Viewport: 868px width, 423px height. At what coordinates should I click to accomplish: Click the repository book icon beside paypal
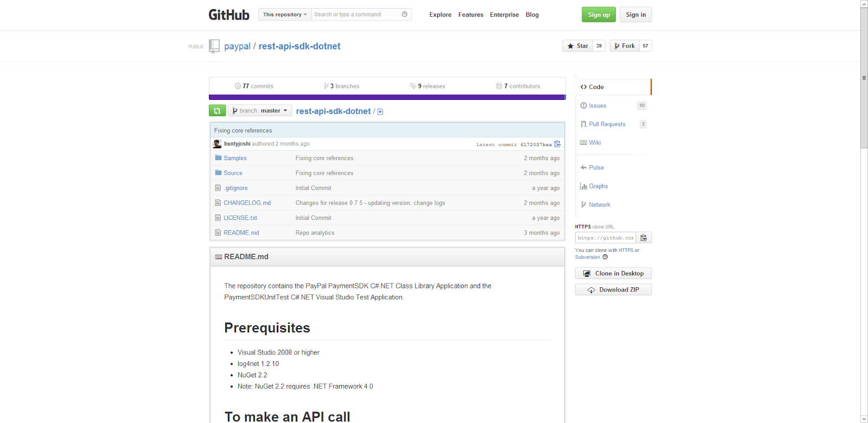click(214, 46)
